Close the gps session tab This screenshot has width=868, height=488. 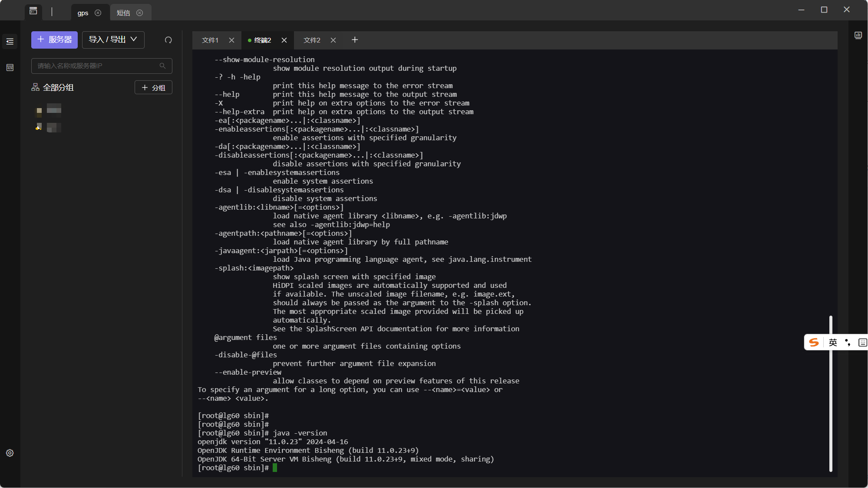[x=98, y=13]
